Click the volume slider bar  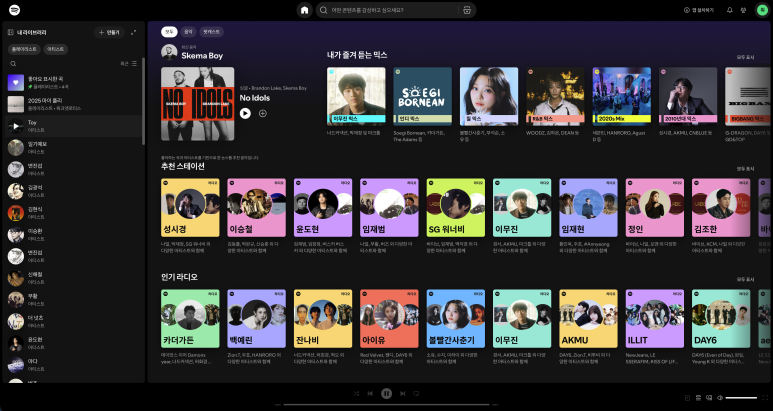tap(741, 398)
